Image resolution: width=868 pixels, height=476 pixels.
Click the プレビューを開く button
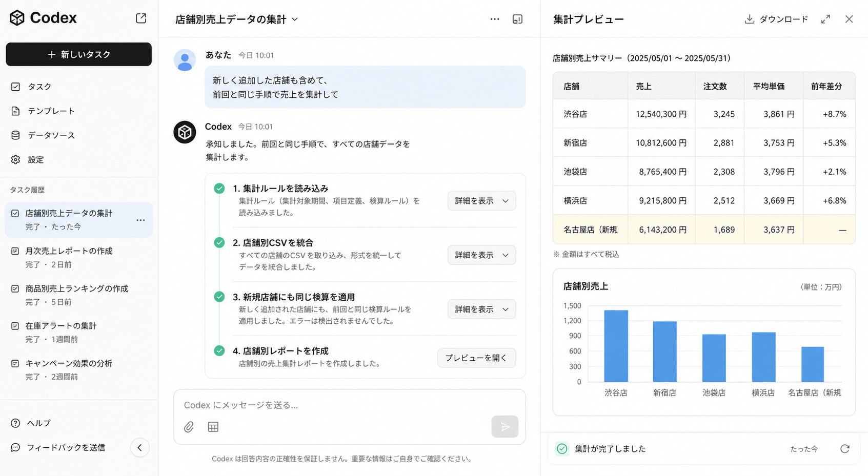click(x=476, y=358)
